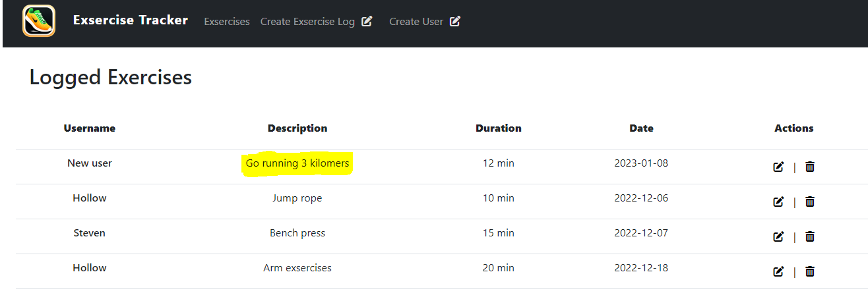Edit the Arm exsercises entry

[x=778, y=271]
